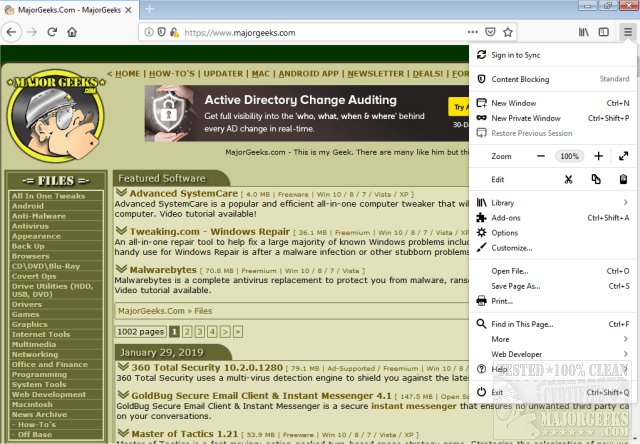
Task: Open Options from the menu
Action: (x=553, y=233)
